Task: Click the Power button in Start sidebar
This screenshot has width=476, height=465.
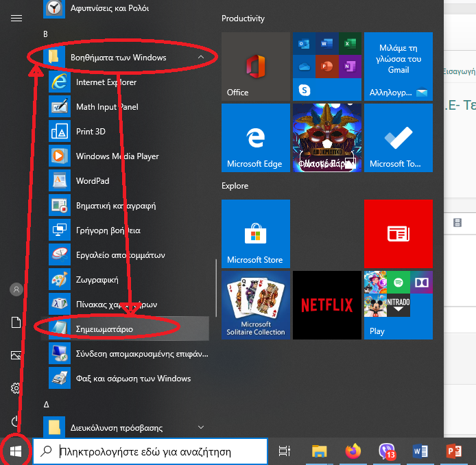Action: click(x=16, y=422)
